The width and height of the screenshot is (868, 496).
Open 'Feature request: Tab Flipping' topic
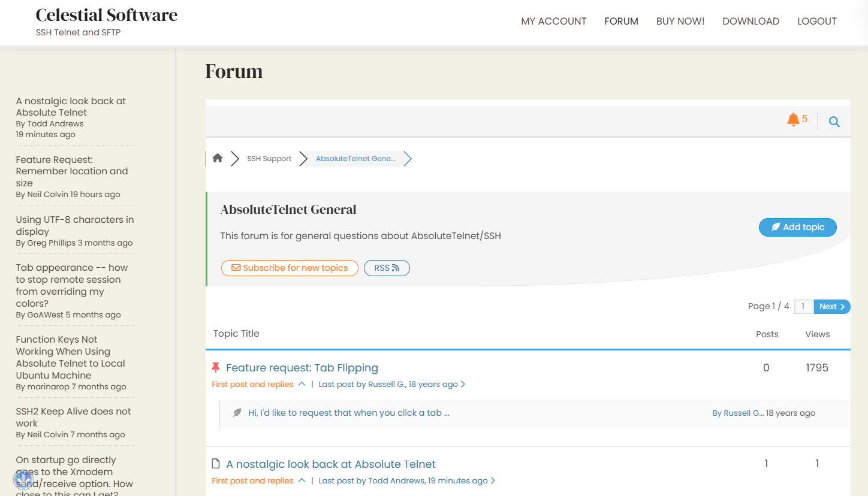(302, 368)
